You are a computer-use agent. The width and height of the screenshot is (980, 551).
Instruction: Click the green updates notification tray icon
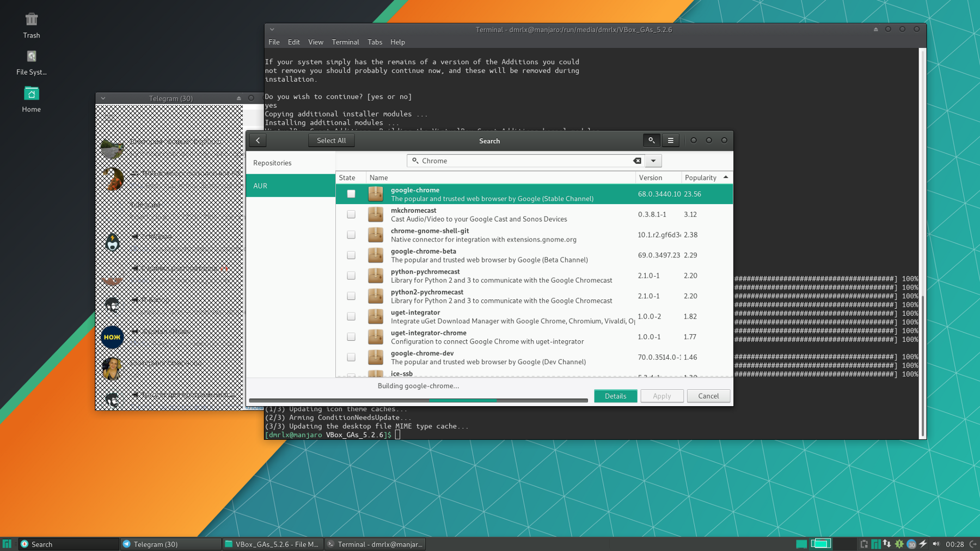899,544
